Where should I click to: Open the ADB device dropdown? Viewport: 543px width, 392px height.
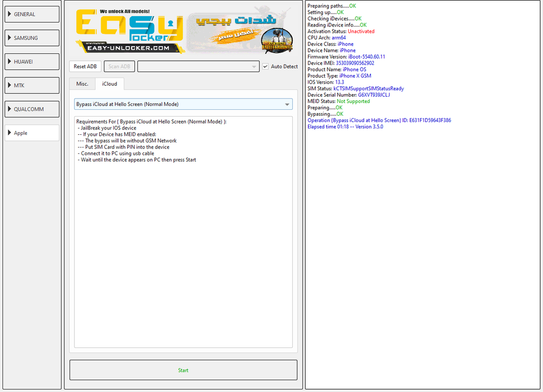199,67
